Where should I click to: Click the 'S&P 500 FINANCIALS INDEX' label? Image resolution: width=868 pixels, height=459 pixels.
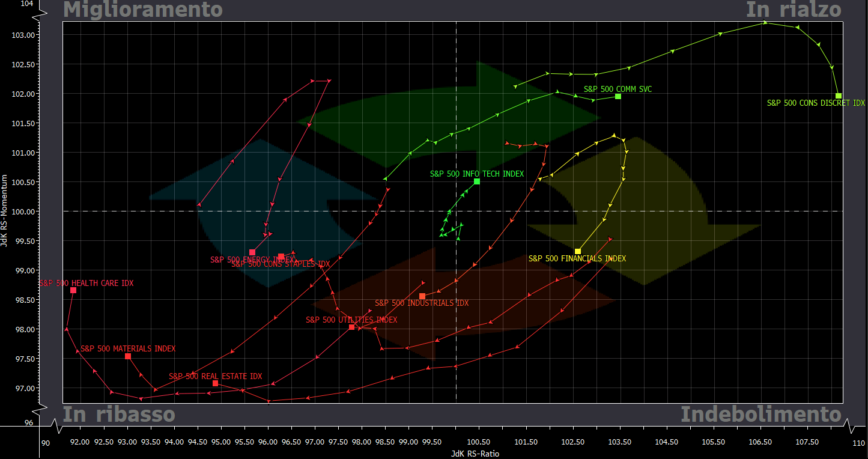[x=577, y=259]
